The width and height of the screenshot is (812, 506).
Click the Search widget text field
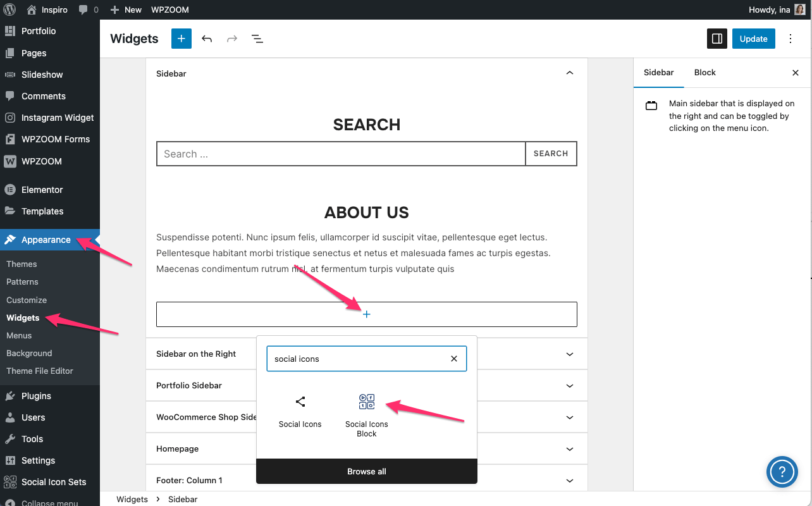click(x=341, y=154)
